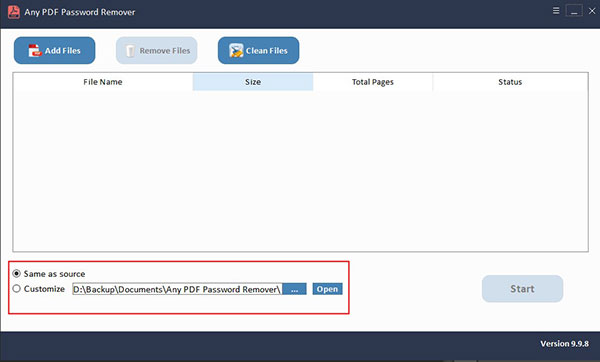
Task: Minimize the application window
Action: (x=574, y=11)
